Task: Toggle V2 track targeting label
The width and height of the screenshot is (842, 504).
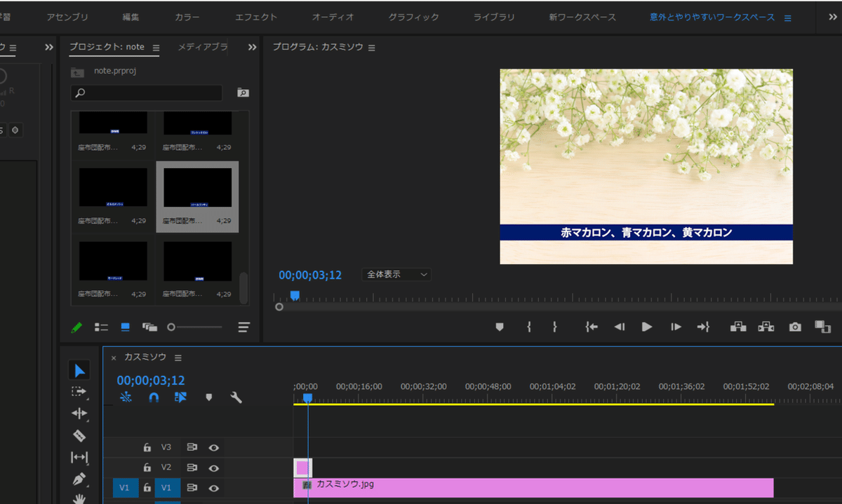Action: point(166,468)
